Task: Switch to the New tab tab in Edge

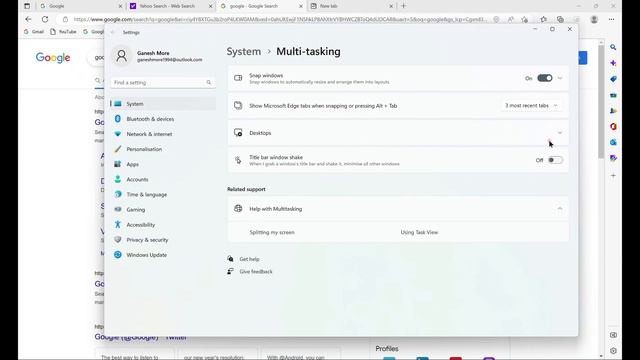Action: tap(351, 6)
